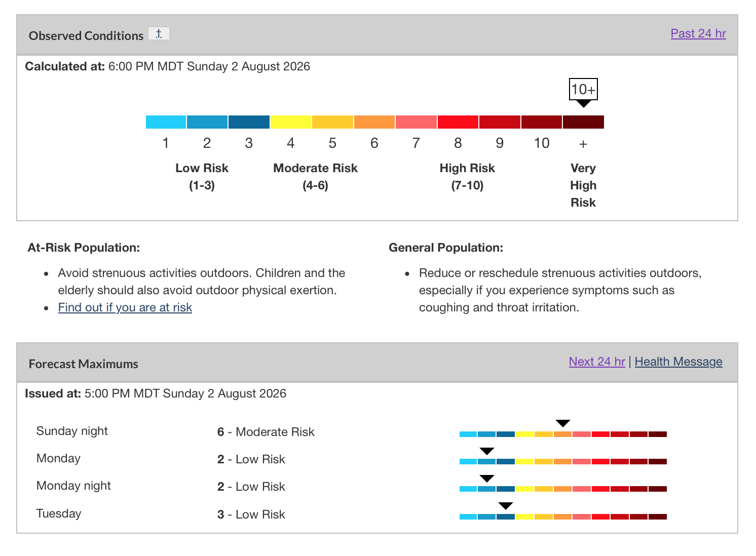Viewport: 756px width, 556px height.
Task: Select the yellow level 4 swatch on the observed scale
Action: (x=291, y=122)
